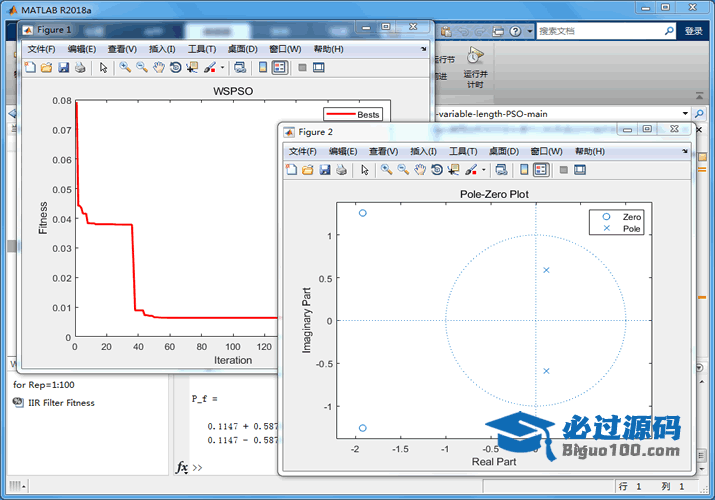Open 文件(F) menu in Figure 1
This screenshot has width=715, height=500.
[41, 49]
